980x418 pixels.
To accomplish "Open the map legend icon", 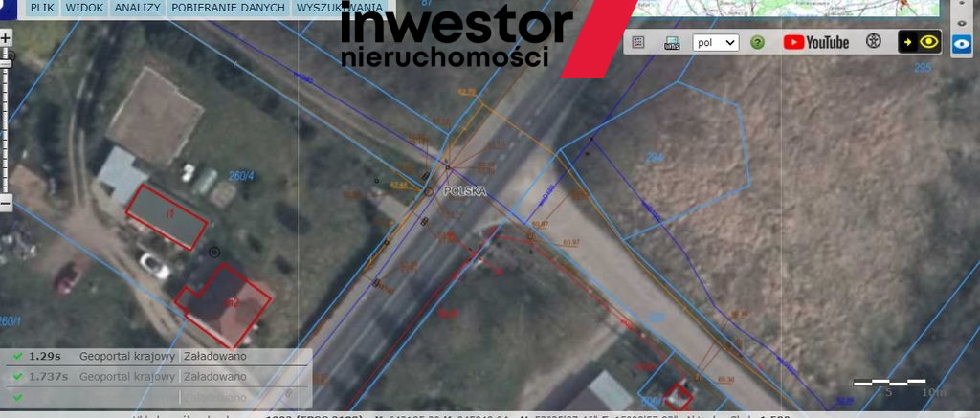I will tap(637, 42).
